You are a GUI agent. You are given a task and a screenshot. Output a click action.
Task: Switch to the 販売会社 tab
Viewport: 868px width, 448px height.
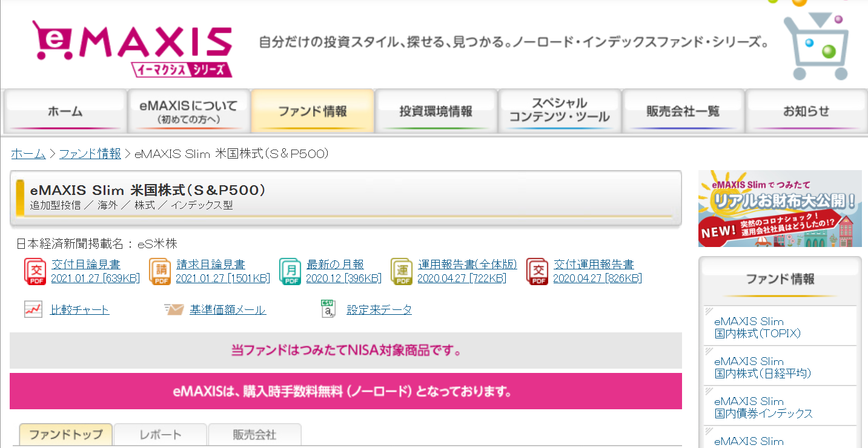click(254, 435)
